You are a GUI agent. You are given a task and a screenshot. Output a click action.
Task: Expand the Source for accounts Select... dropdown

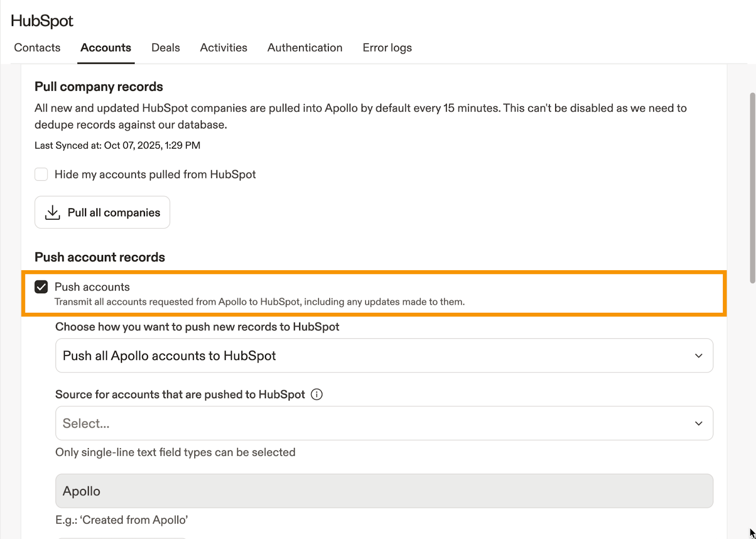378,424
